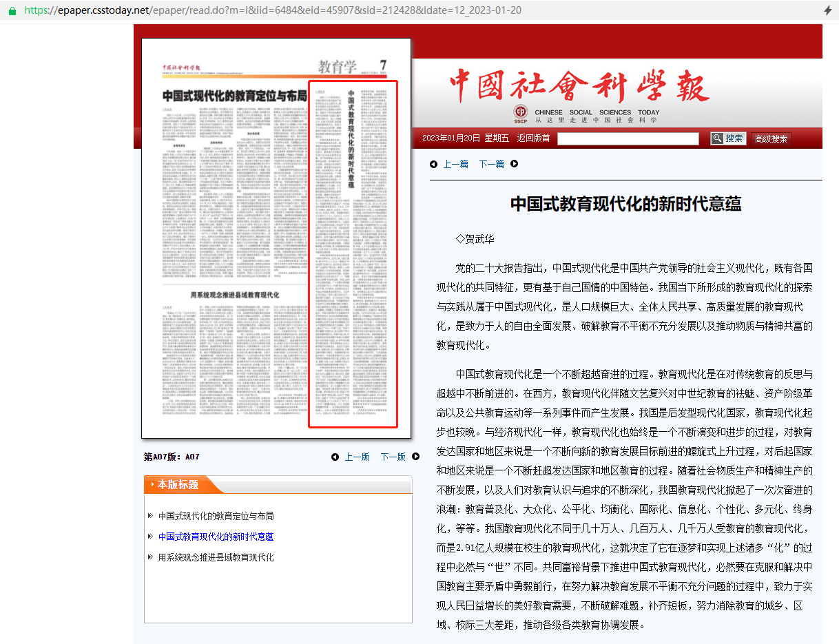
Task: Click the left arrow icon beside 上一篇
Action: pyautogui.click(x=433, y=164)
